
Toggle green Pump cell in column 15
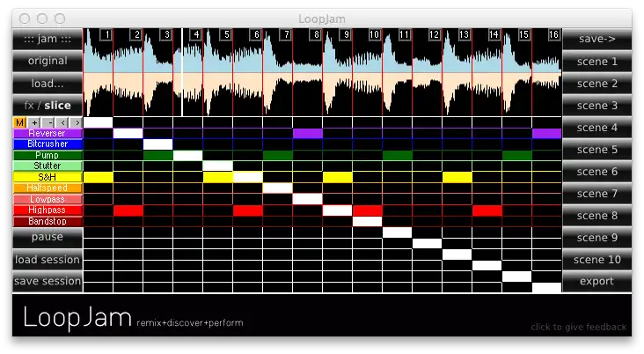point(517,155)
